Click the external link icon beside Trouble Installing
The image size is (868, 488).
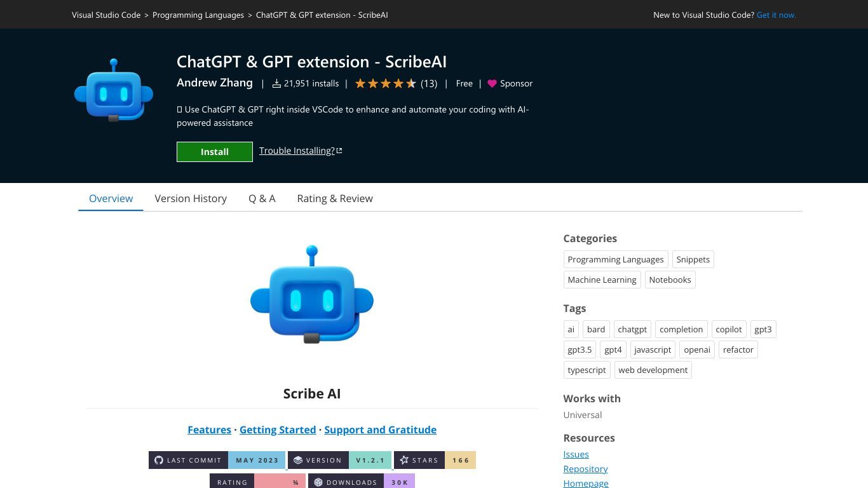(x=339, y=151)
